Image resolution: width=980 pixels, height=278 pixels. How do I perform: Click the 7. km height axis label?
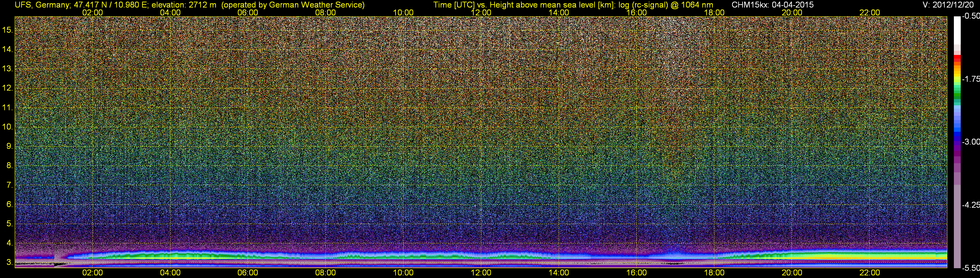click(x=9, y=185)
